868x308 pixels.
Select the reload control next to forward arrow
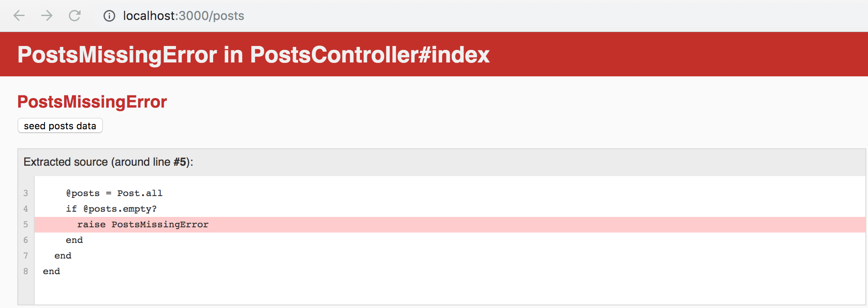coord(74,16)
